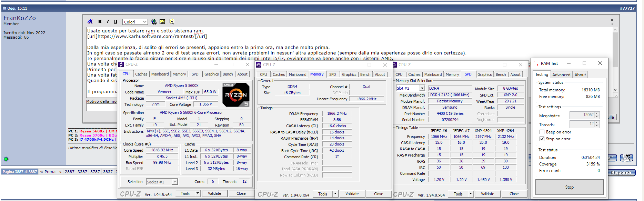Click Close button in CPU-Z SPD window

click(514, 194)
